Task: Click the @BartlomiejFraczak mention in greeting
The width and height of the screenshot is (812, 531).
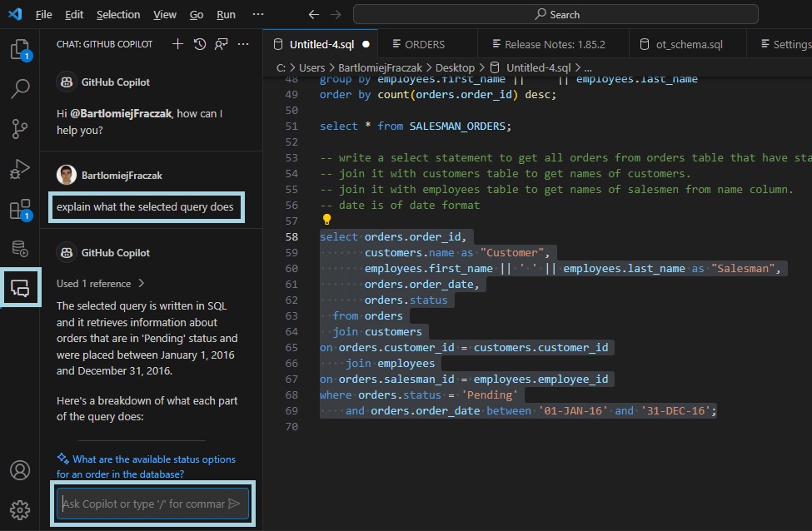Action: (121, 113)
